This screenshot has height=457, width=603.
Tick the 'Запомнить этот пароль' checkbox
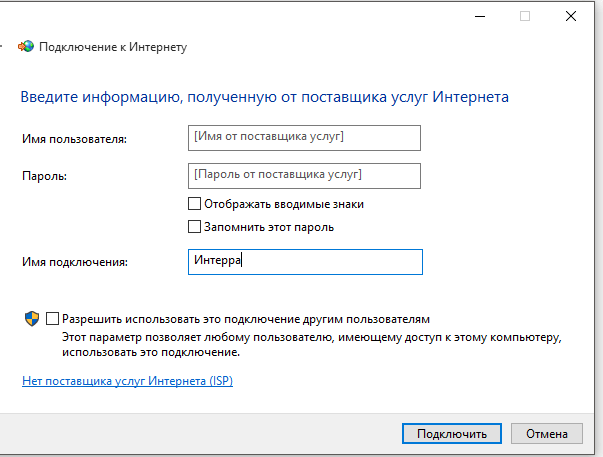pyautogui.click(x=195, y=227)
